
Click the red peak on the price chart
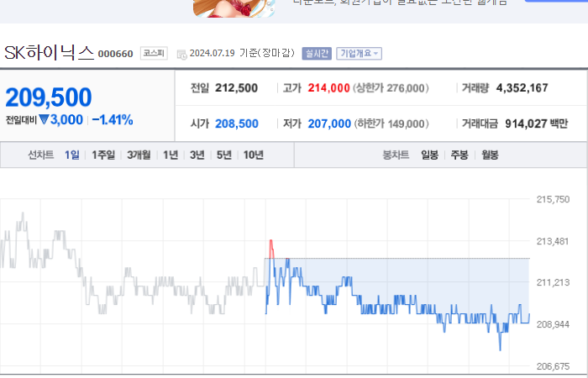(271, 248)
